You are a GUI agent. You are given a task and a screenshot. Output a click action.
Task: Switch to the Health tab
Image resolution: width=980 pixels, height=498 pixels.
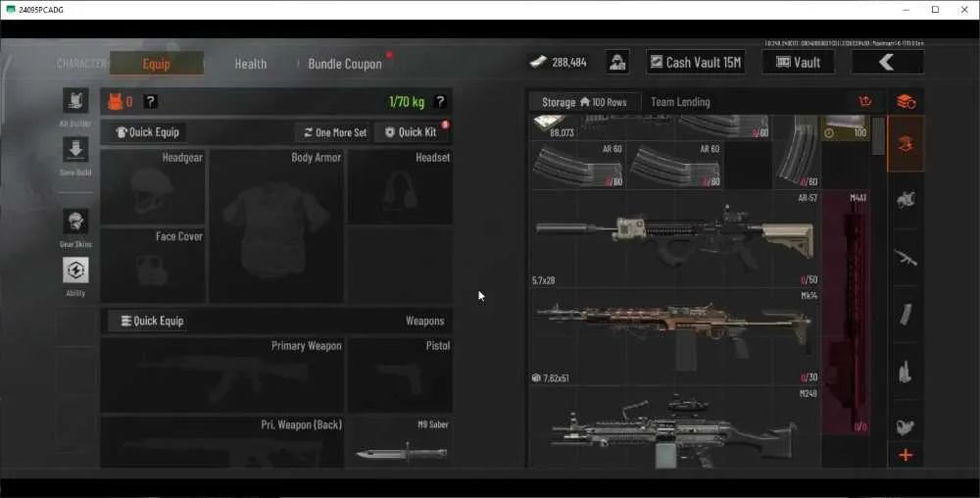(x=251, y=64)
